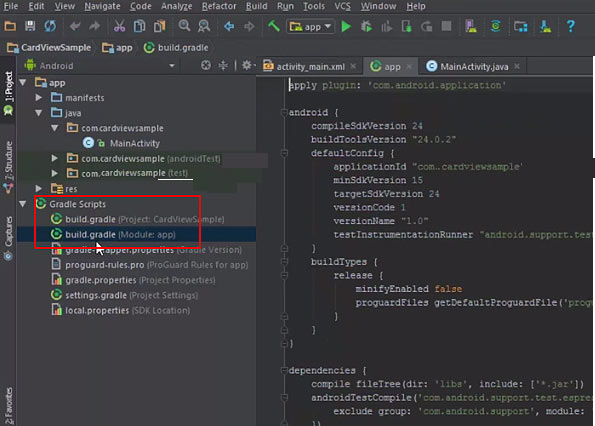Click the Undo arrow icon
This screenshot has width=595, height=426.
pyautogui.click(x=75, y=26)
